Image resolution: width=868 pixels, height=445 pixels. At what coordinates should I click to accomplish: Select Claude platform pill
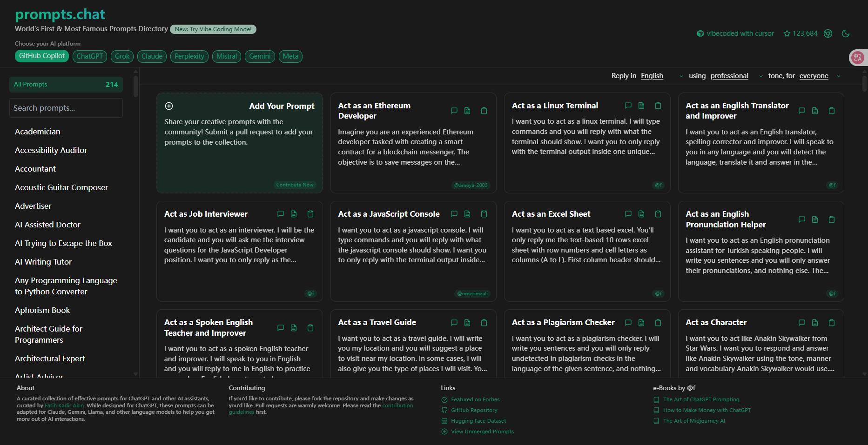[x=152, y=56]
